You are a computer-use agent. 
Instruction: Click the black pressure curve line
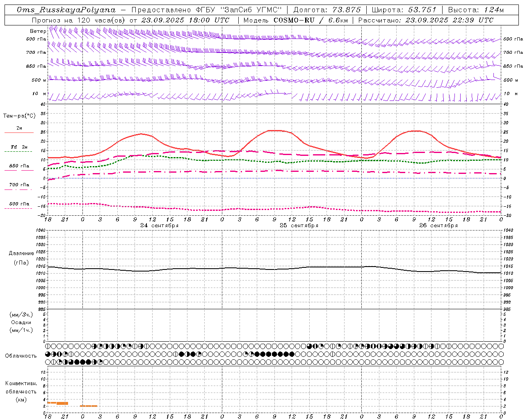coord(274,269)
